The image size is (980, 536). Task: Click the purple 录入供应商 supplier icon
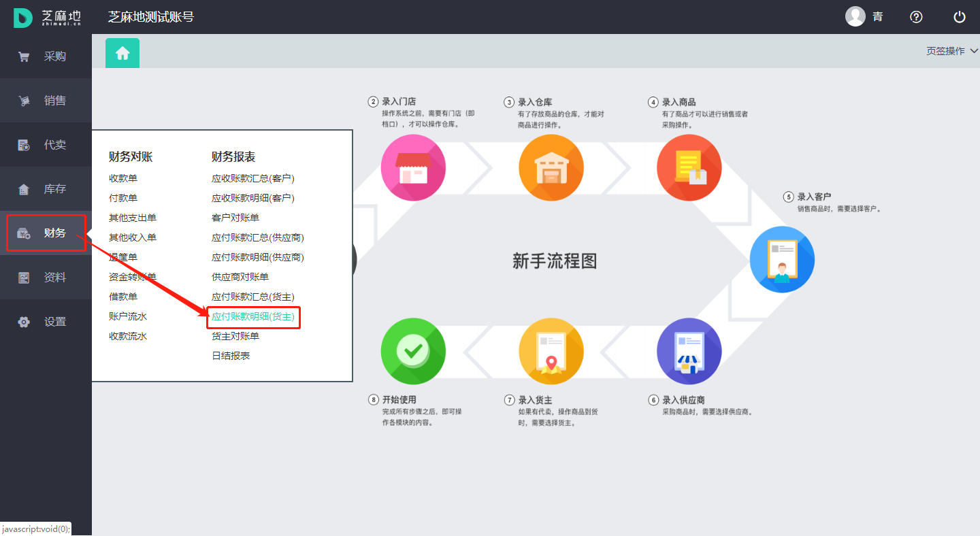coord(689,352)
